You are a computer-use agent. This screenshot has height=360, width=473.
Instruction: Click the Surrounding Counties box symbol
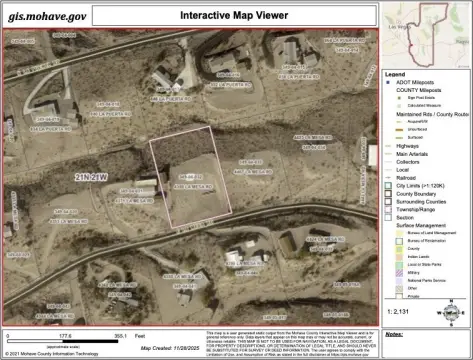click(388, 202)
